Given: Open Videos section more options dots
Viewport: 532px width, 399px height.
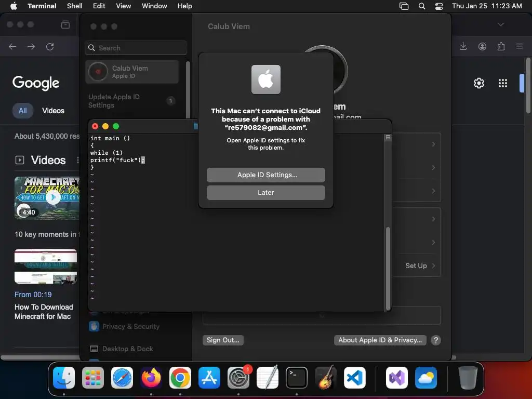Looking at the screenshot, I should pyautogui.click(x=78, y=160).
